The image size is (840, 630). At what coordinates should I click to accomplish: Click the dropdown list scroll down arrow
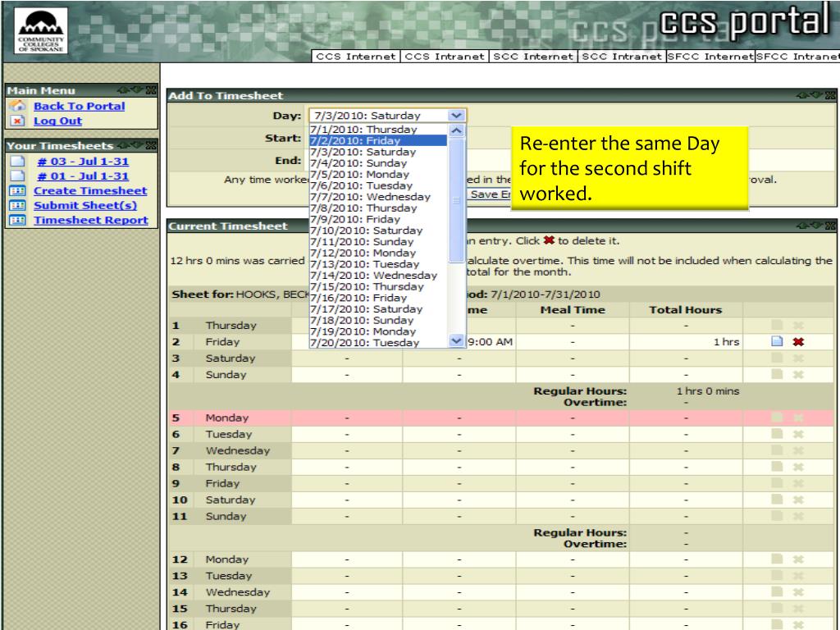(x=456, y=340)
